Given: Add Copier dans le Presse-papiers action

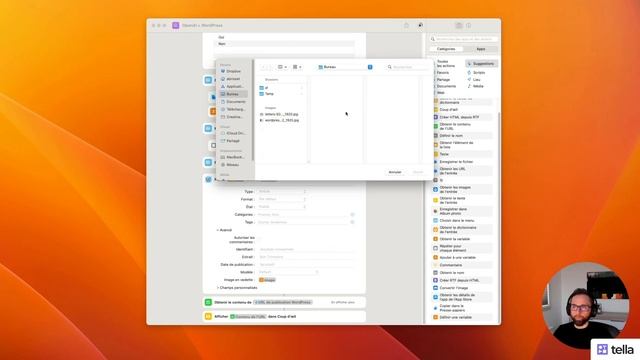Looking at the screenshot, I should 462,308.
